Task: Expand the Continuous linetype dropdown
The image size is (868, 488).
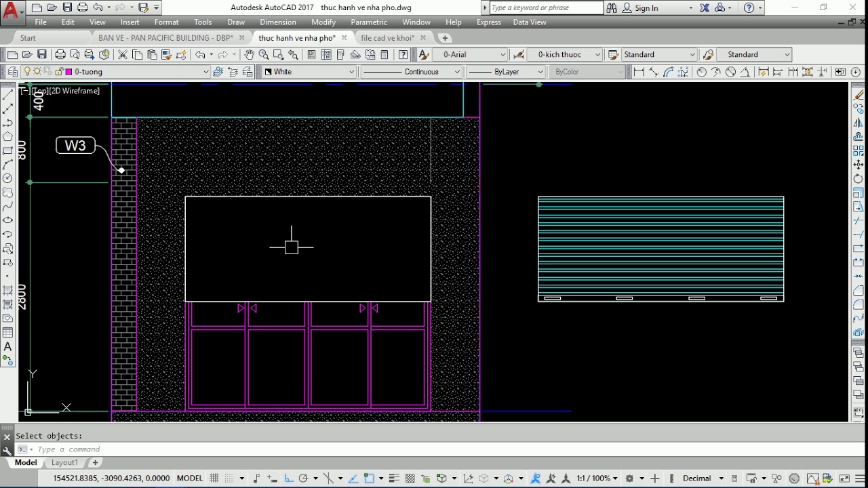Action: [x=411, y=72]
